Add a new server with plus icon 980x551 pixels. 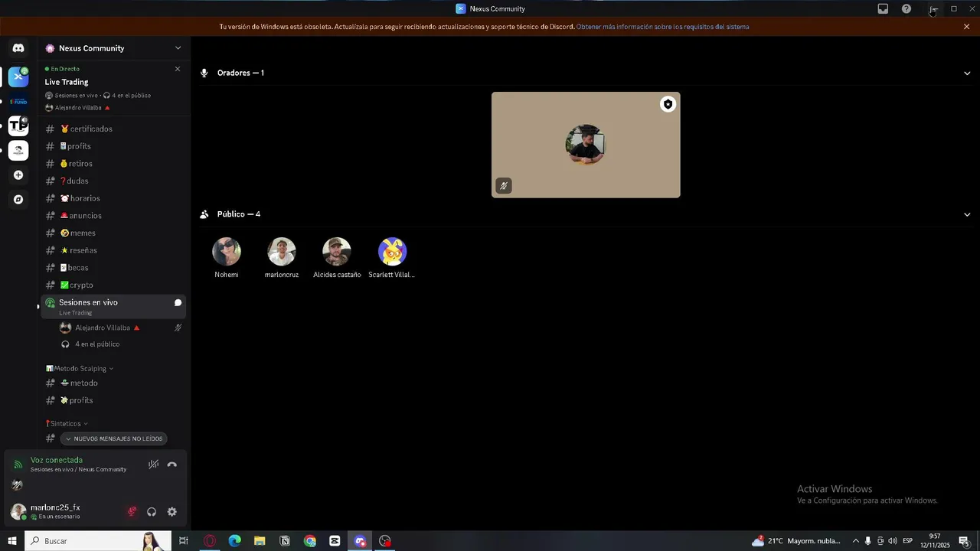tap(18, 175)
